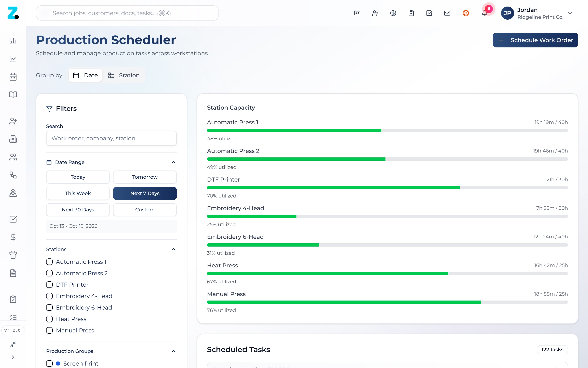Image resolution: width=588 pixels, height=368 pixels.
Task: Open the bar chart dashboard sidebar icon
Action: click(13, 41)
